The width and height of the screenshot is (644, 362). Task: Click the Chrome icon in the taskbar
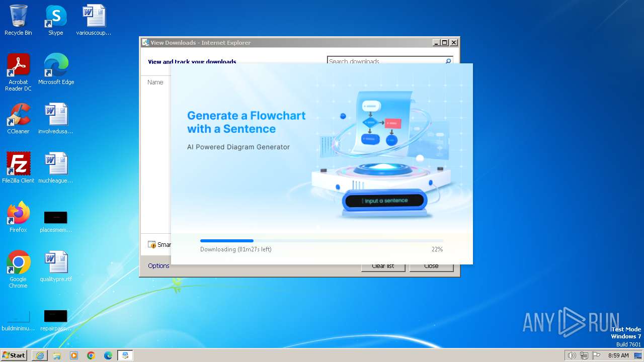pos(91,355)
